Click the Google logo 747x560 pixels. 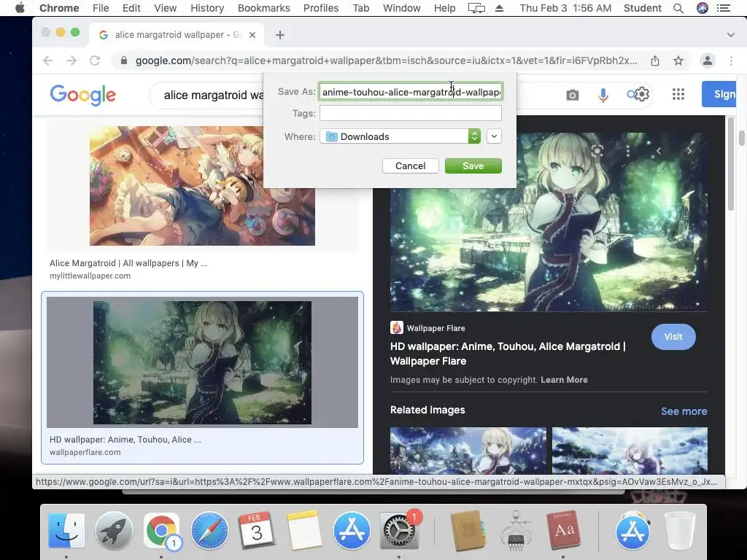pos(83,95)
